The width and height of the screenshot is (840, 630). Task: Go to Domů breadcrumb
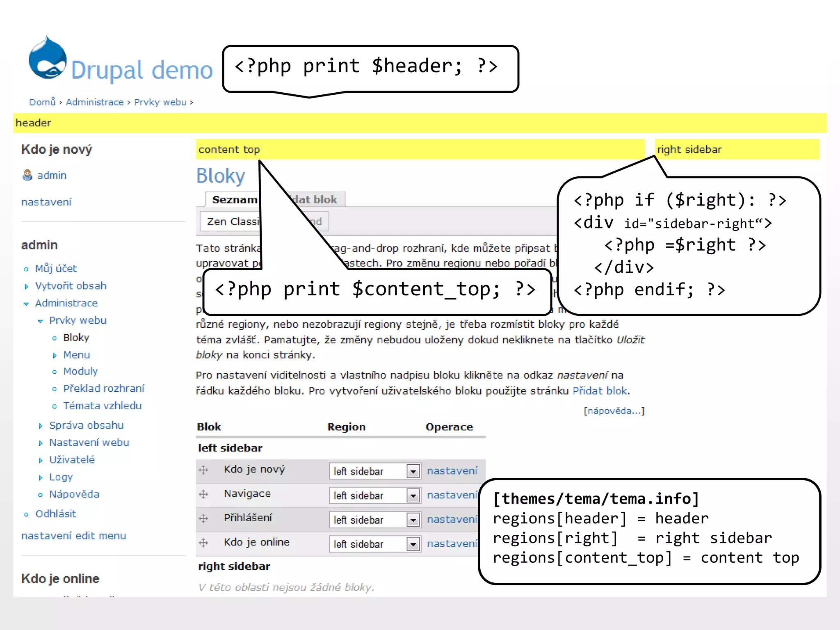pyautogui.click(x=42, y=102)
